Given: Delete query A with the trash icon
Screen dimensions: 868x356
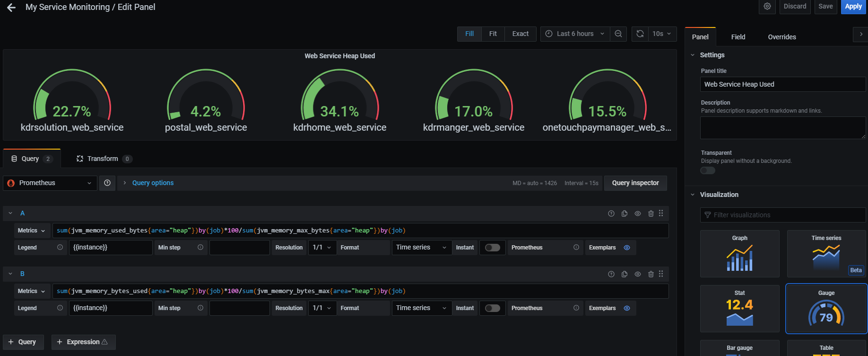Looking at the screenshot, I should (x=651, y=214).
